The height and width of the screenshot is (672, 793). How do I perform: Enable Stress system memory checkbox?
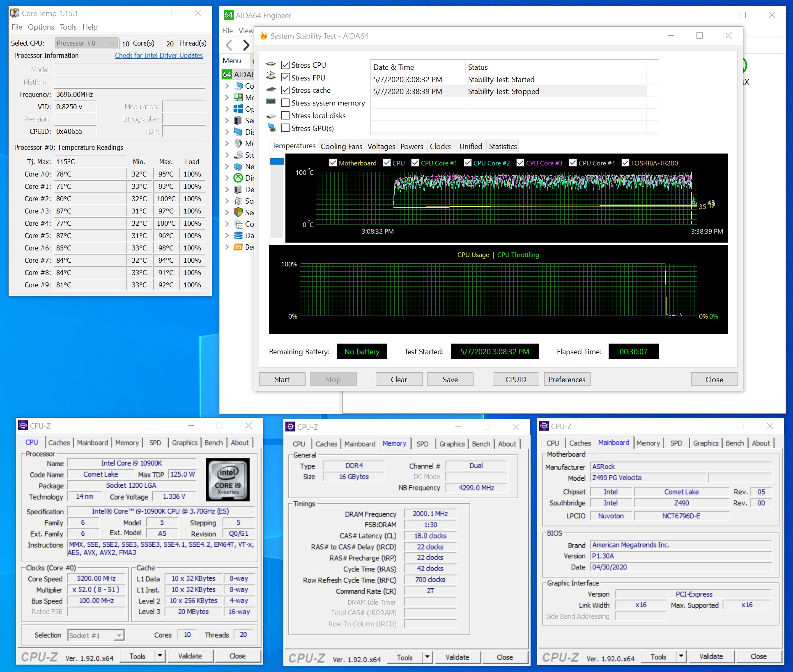[285, 103]
